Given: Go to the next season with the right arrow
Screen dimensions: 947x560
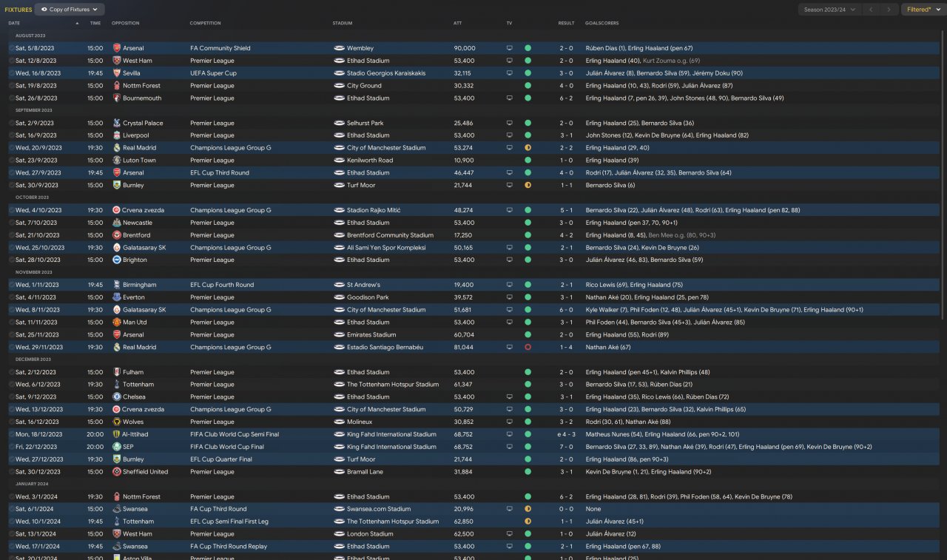Looking at the screenshot, I should coord(889,10).
